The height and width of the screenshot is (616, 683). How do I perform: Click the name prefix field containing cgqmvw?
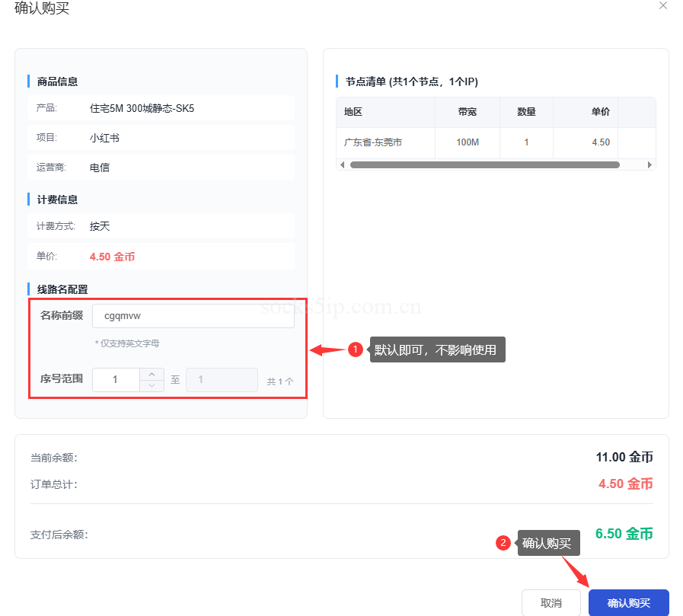[x=193, y=315]
